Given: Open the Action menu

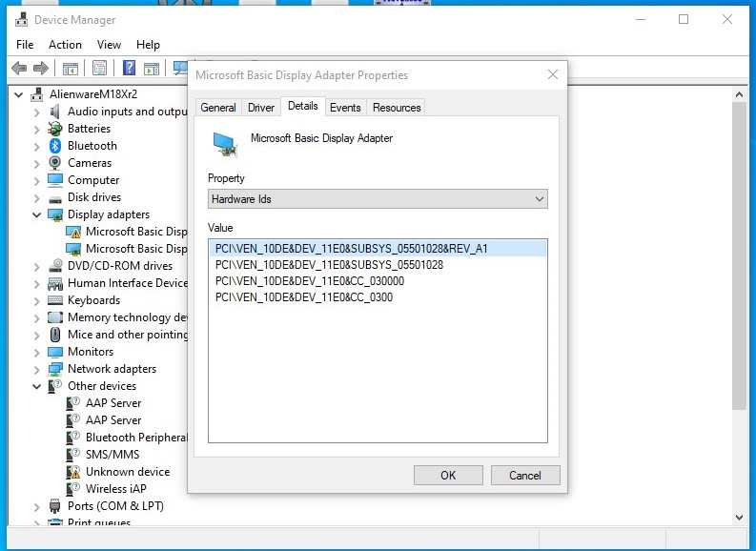Looking at the screenshot, I should [x=65, y=45].
